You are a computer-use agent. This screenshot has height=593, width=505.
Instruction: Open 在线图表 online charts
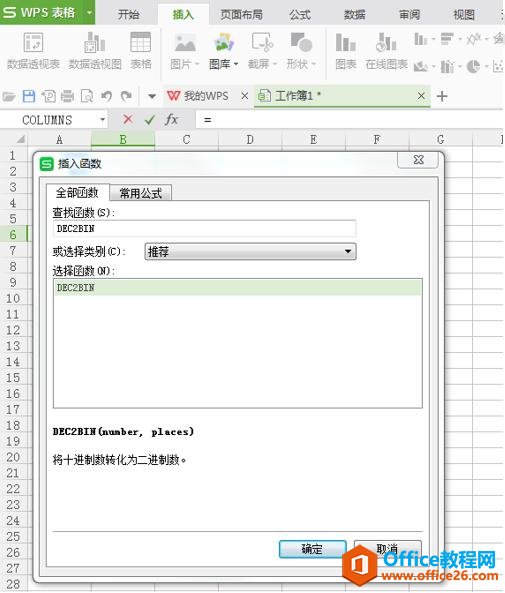pyautogui.click(x=386, y=51)
